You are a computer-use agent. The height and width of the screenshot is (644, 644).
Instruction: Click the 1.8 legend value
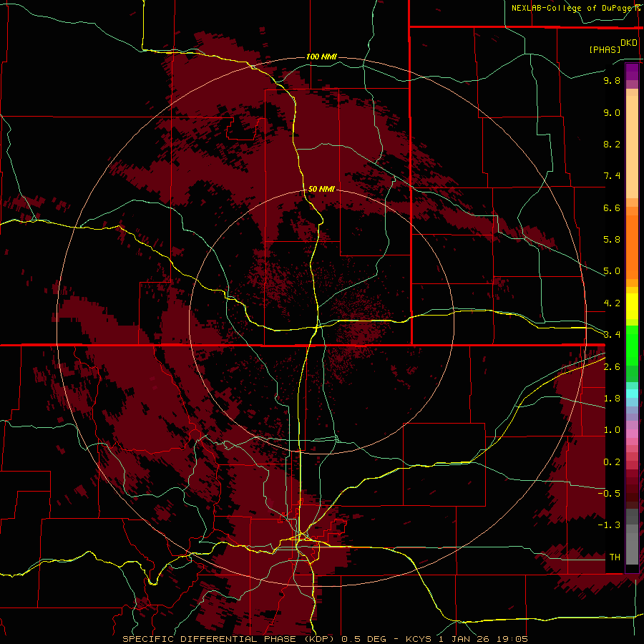pyautogui.click(x=612, y=399)
